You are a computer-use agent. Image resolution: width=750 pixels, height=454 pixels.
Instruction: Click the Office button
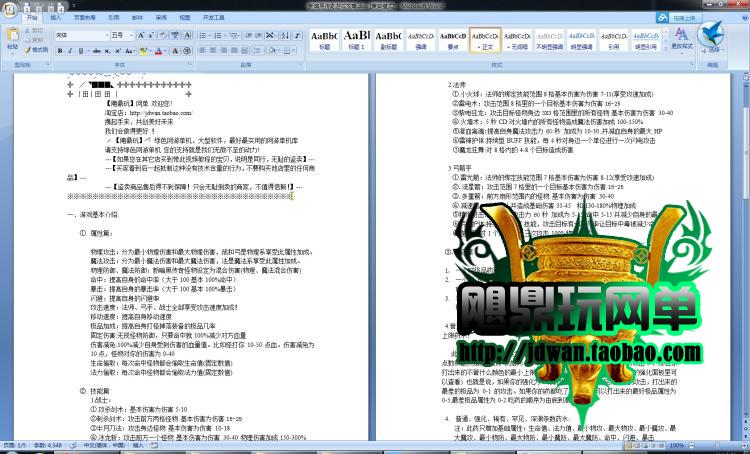pyautogui.click(x=11, y=10)
